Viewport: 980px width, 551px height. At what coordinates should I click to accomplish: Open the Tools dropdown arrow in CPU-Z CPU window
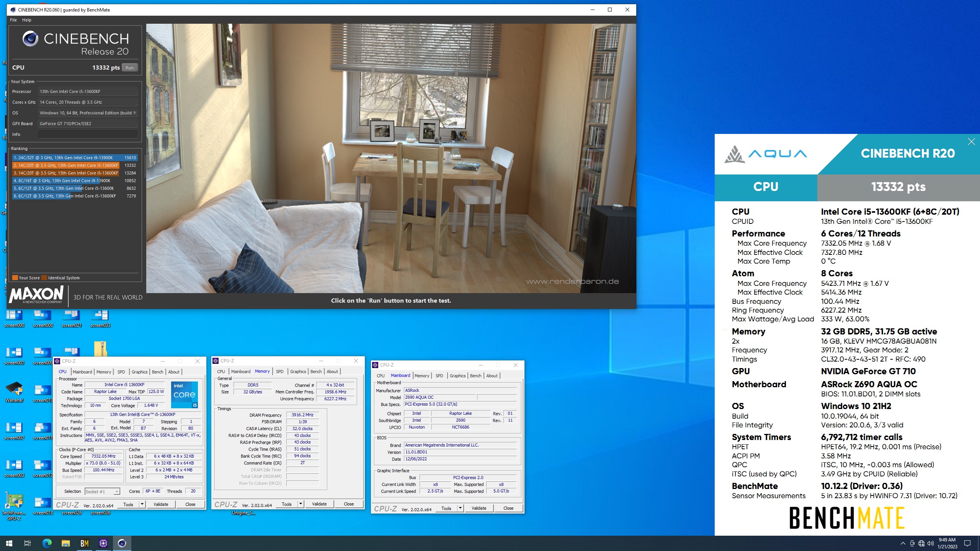tap(142, 504)
